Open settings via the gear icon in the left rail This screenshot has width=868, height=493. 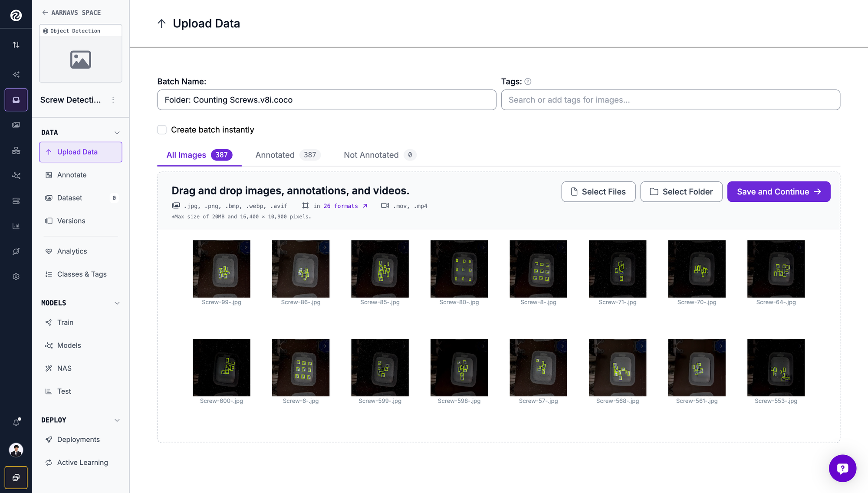[x=16, y=277]
